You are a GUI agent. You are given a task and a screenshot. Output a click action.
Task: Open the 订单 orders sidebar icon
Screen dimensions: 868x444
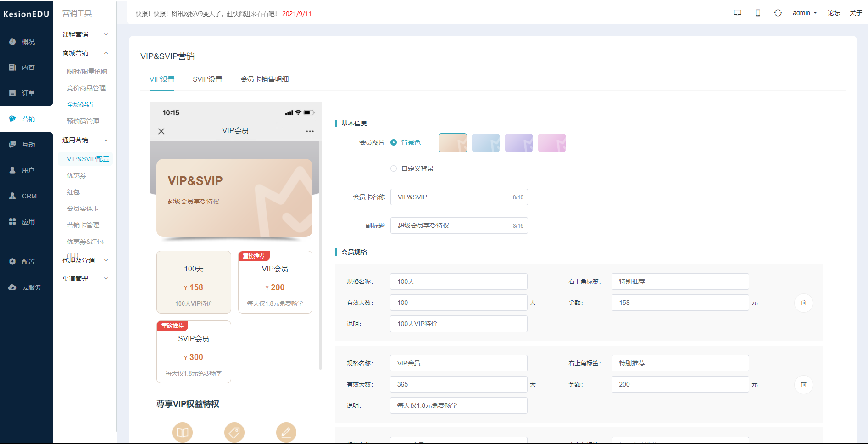click(12, 93)
